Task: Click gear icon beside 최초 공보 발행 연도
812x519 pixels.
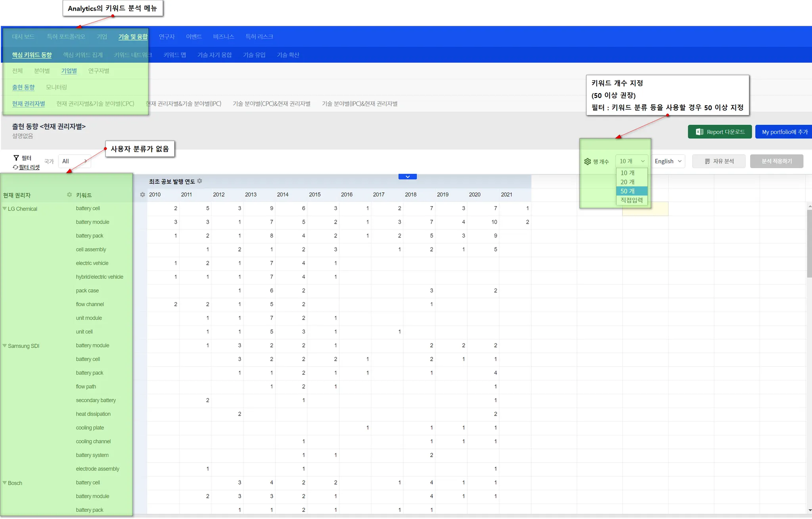Action: pos(200,181)
